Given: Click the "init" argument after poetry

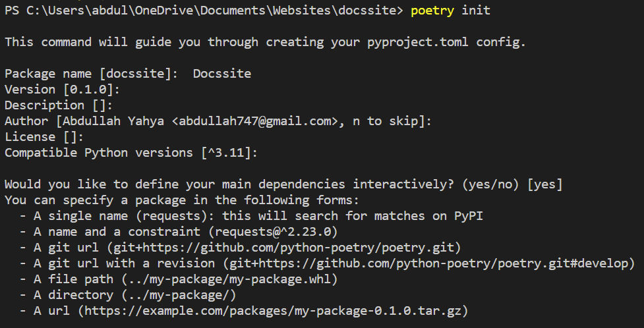Looking at the screenshot, I should coord(476,11).
